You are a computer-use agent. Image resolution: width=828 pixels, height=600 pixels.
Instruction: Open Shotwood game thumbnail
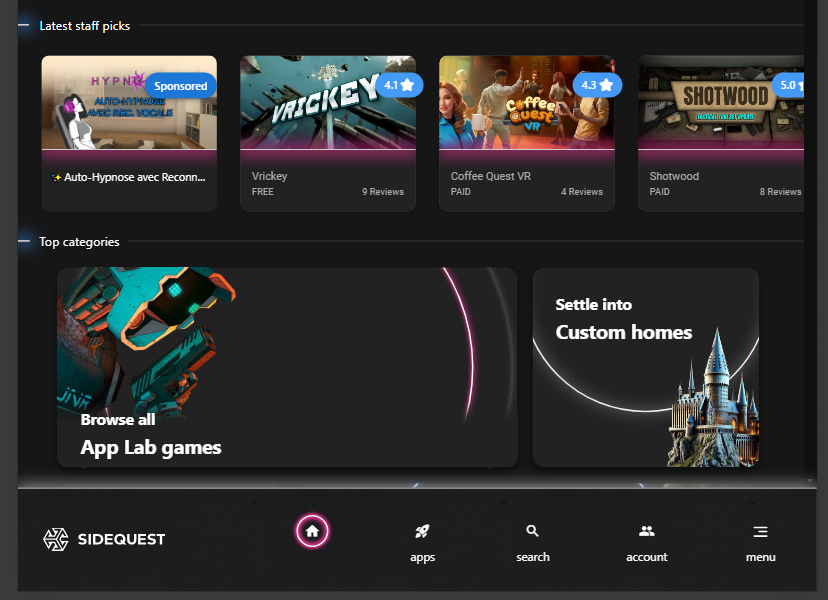(721, 102)
